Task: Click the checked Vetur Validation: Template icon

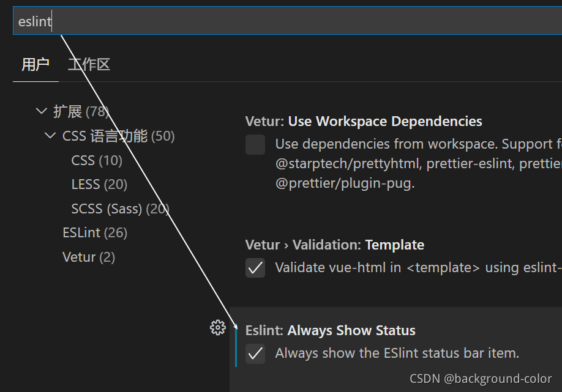Action: point(255,267)
